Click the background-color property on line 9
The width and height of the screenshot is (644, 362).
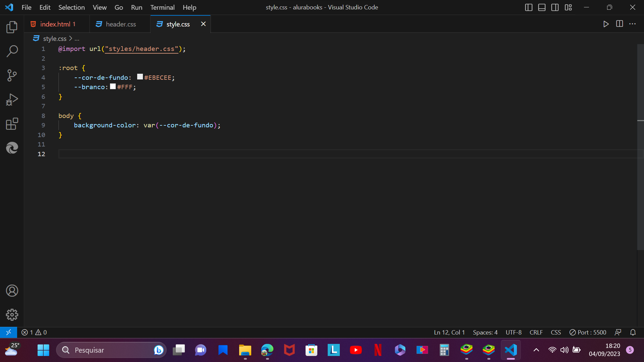[x=105, y=125]
